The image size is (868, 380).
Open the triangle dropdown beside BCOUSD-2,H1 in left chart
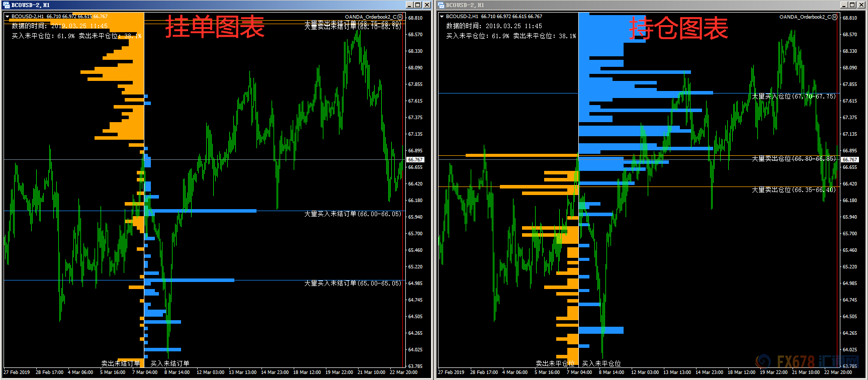coord(7,17)
